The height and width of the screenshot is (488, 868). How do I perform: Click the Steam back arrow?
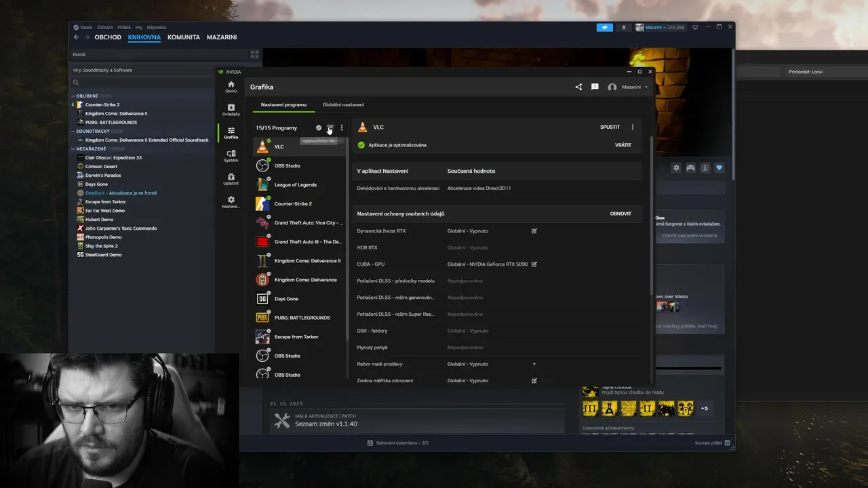point(76,37)
